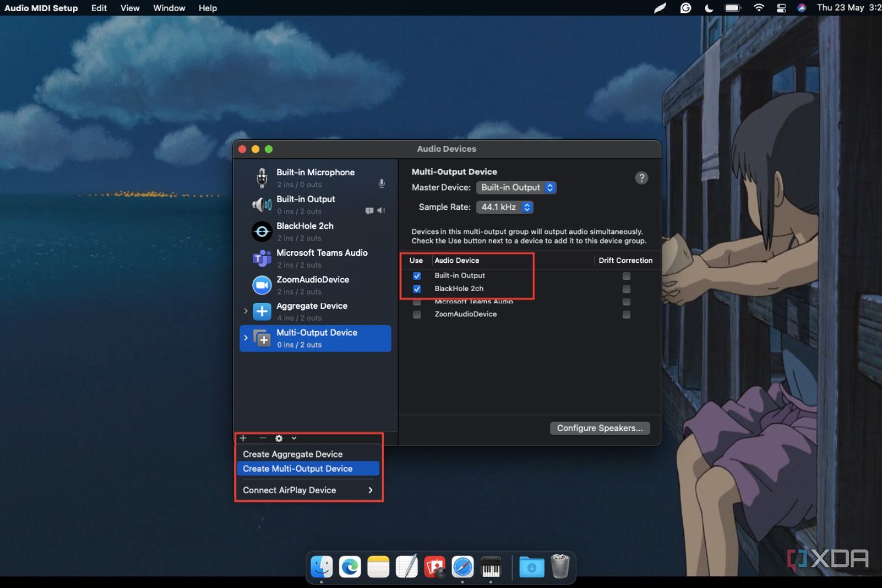Screen dimensions: 882x588
Task: Open Microsoft Edge from the dock
Action: click(x=350, y=567)
